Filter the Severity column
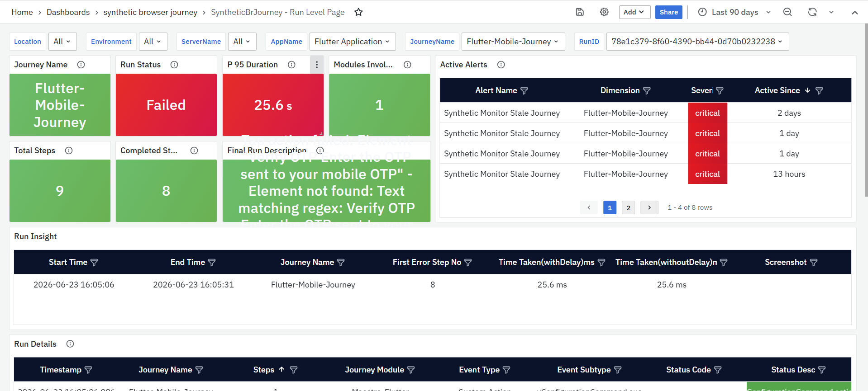868x391 pixels. click(x=720, y=91)
